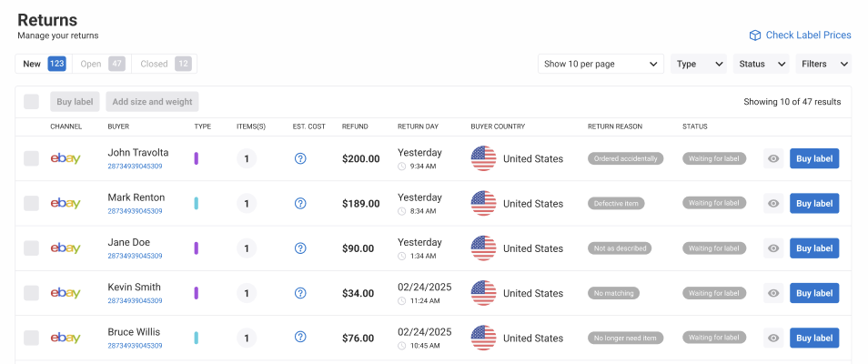Expand the Type filter dropdown
The height and width of the screenshot is (364, 868).
699,64
